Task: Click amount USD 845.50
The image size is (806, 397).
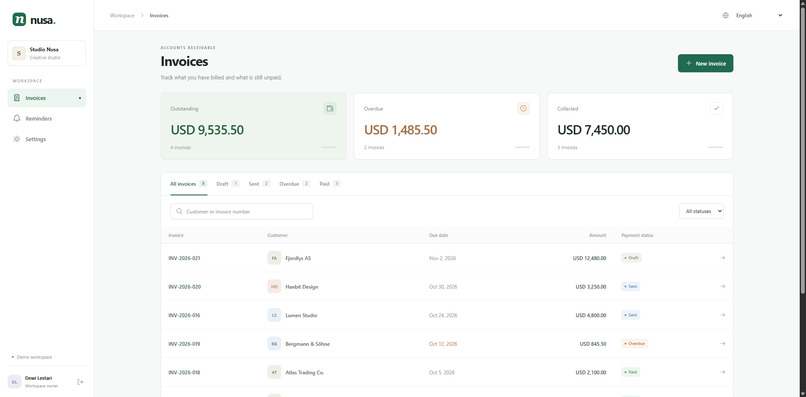Action: (x=593, y=344)
